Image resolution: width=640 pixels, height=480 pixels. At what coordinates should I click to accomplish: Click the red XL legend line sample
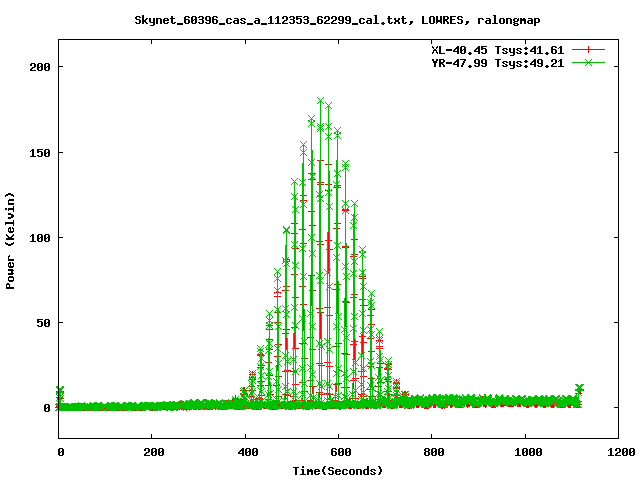588,50
